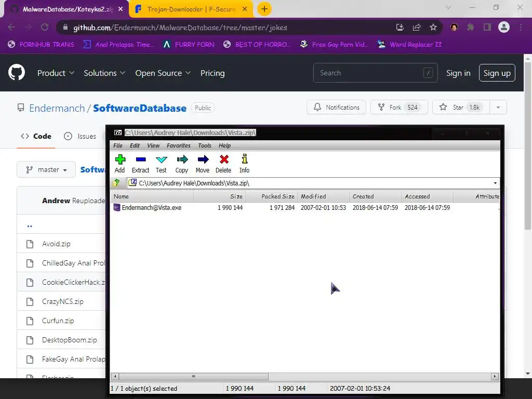Open the View menu in 7-Zip
This screenshot has height=399, width=532.
coord(153,145)
